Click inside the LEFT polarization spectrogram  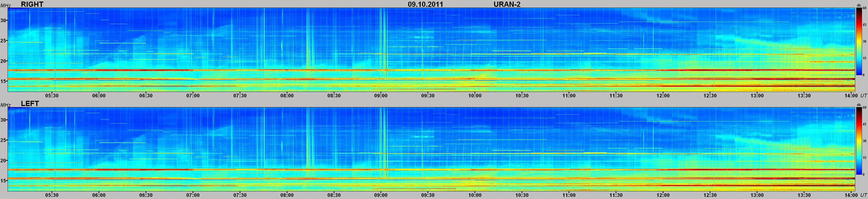[x=431, y=149]
